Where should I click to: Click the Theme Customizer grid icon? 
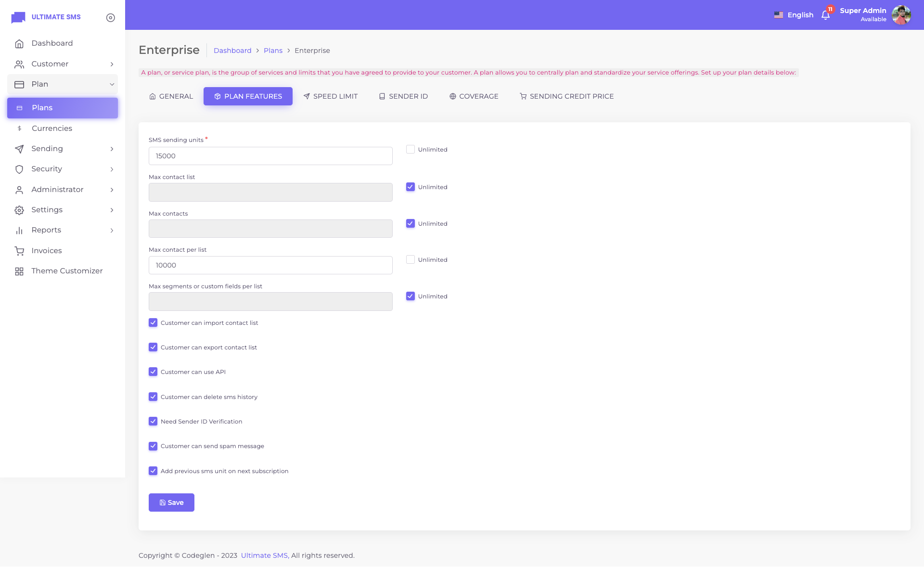coord(19,271)
